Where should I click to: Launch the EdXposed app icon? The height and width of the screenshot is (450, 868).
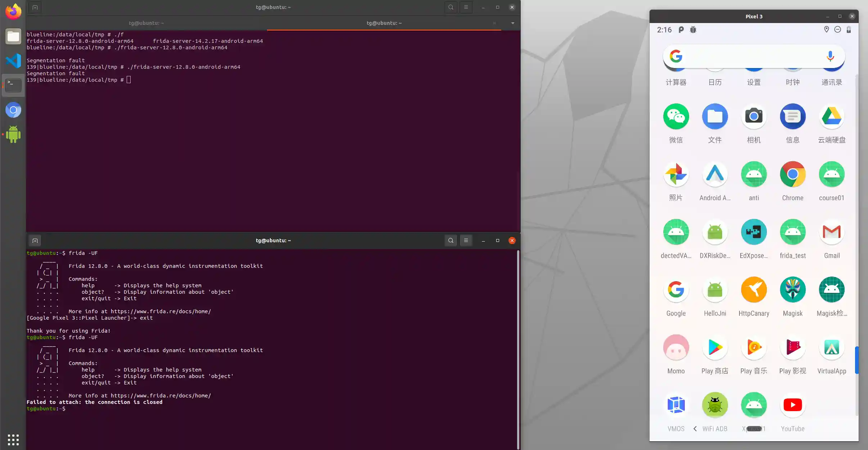[754, 232]
